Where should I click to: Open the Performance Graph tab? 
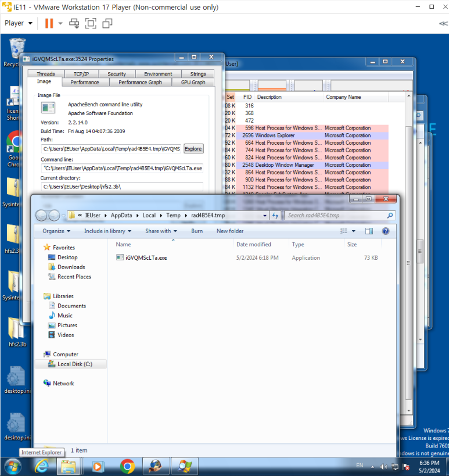(140, 83)
